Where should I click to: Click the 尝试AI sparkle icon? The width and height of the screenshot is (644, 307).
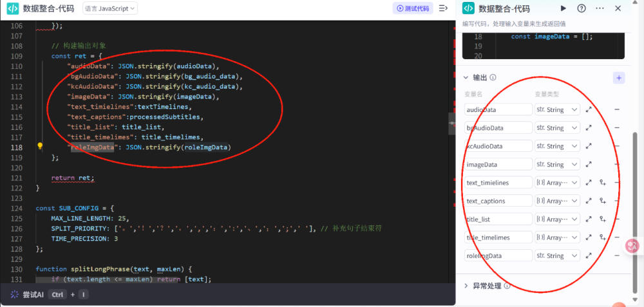[x=15, y=295]
